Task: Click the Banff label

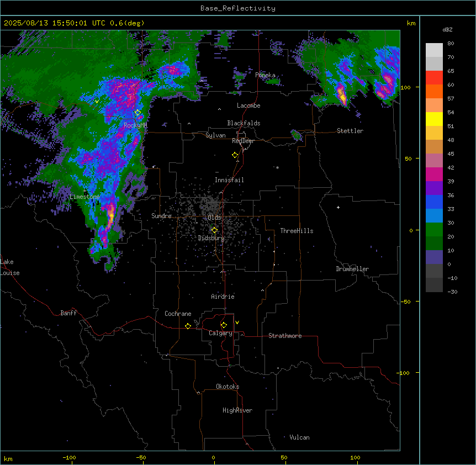Action: coord(68,313)
